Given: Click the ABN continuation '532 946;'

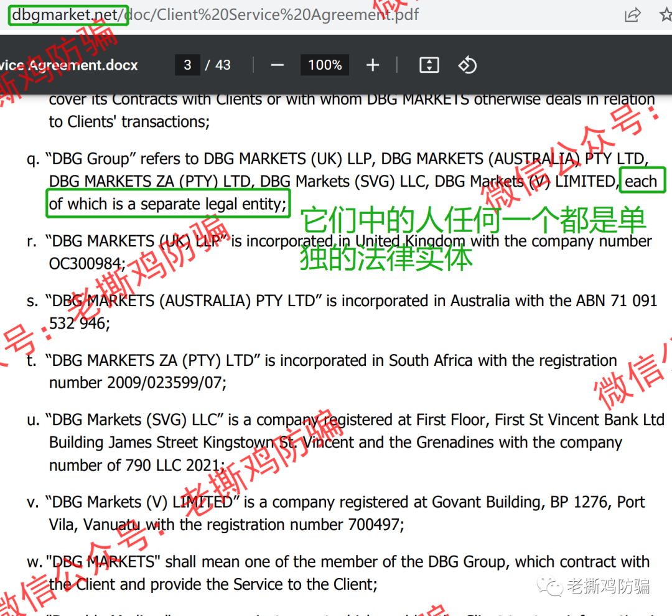Looking at the screenshot, I should click(x=80, y=323).
